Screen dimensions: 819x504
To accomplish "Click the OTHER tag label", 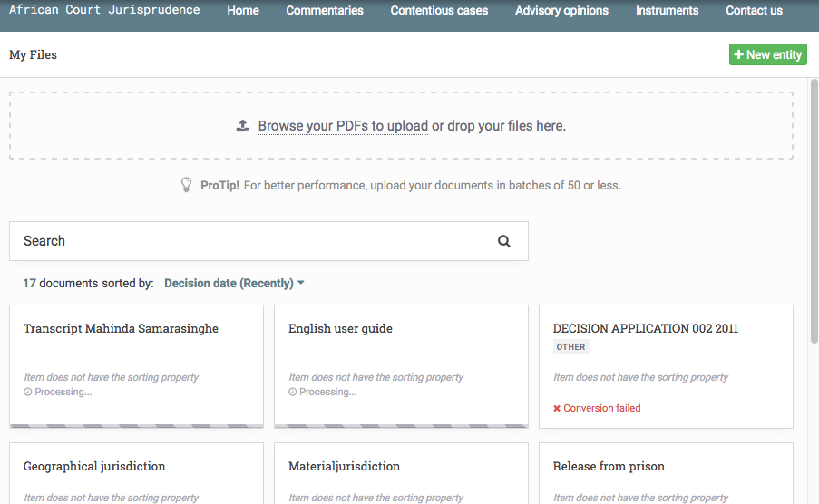I will click(x=570, y=347).
